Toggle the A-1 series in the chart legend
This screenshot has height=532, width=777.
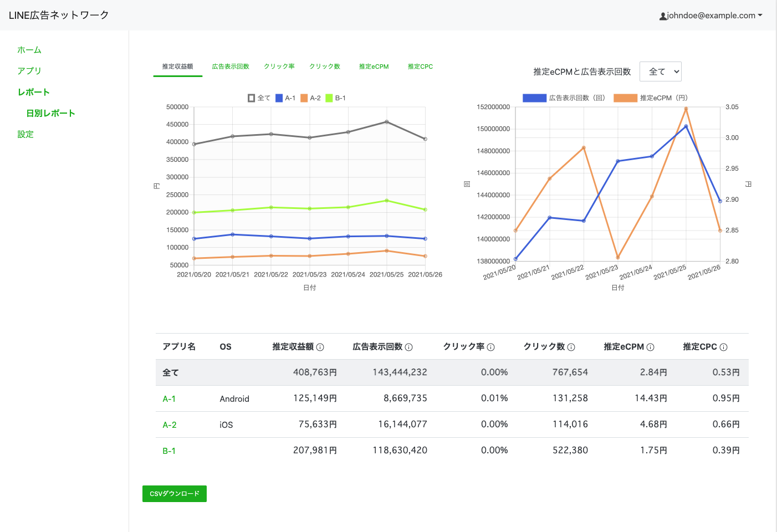285,98
